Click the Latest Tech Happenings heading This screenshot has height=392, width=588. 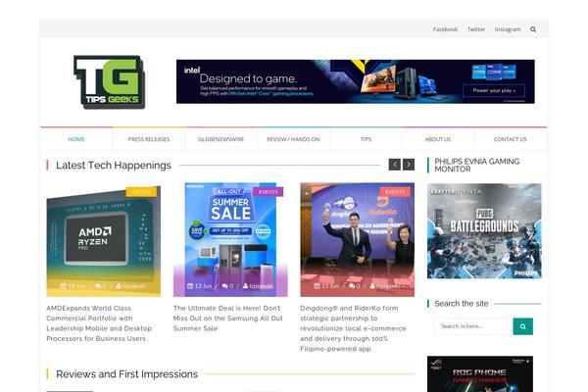point(114,165)
